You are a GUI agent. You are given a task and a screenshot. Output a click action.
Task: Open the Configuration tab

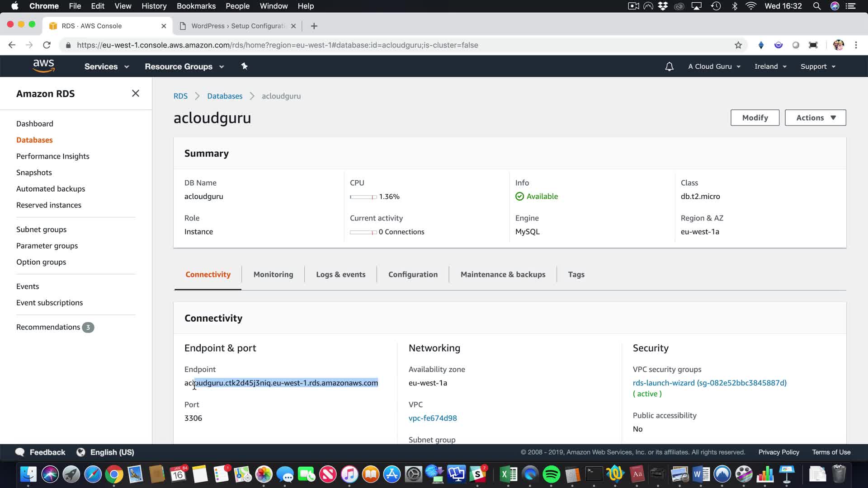click(x=413, y=275)
